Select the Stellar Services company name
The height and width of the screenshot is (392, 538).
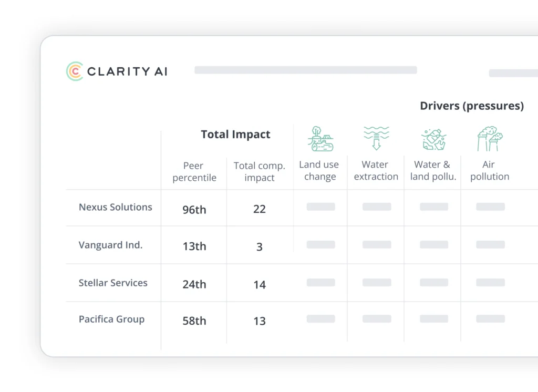[x=113, y=283]
